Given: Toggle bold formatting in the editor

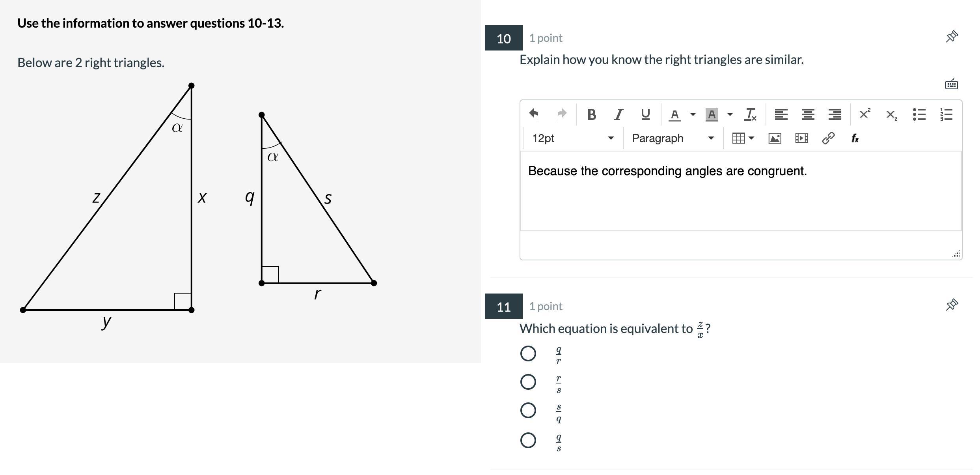Looking at the screenshot, I should coord(591,115).
